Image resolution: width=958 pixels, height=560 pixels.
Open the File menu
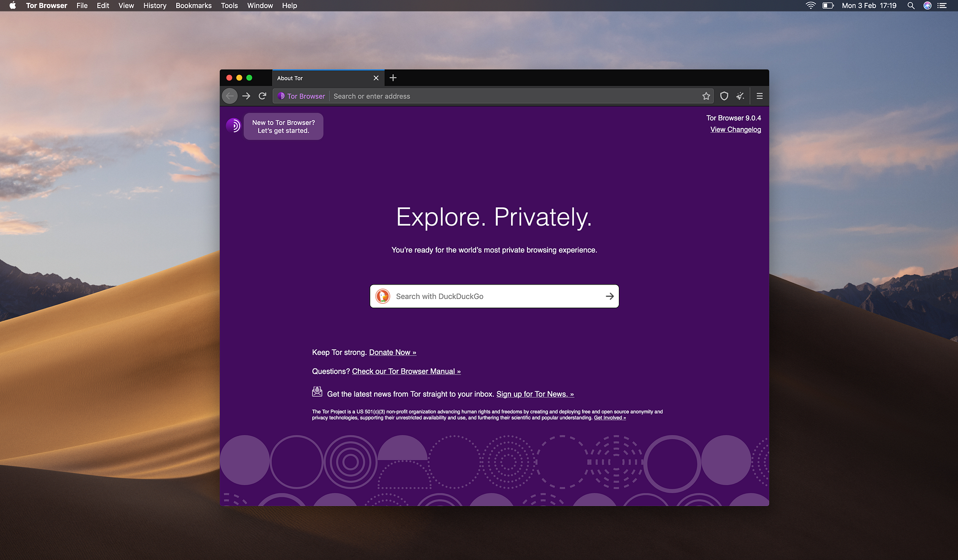tap(82, 6)
